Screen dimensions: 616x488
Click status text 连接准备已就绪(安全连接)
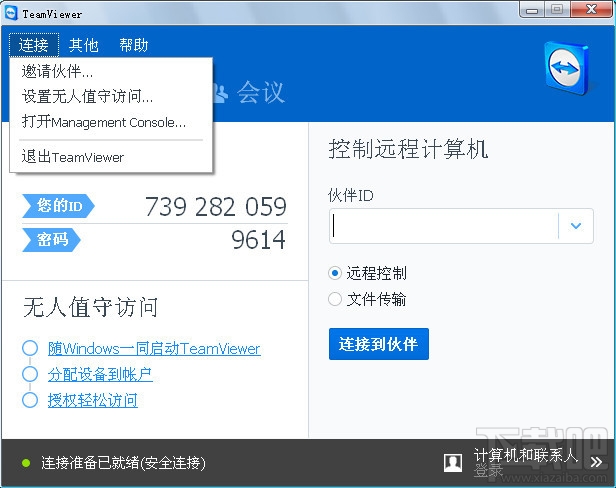pos(123,463)
